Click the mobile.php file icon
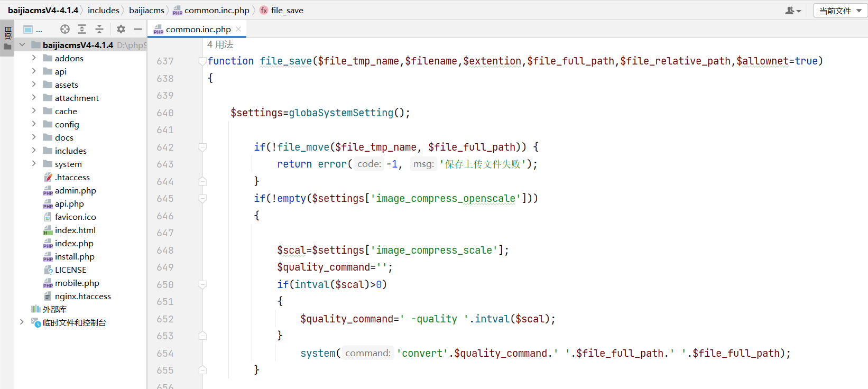Image resolution: width=868 pixels, height=389 pixels. [48, 283]
